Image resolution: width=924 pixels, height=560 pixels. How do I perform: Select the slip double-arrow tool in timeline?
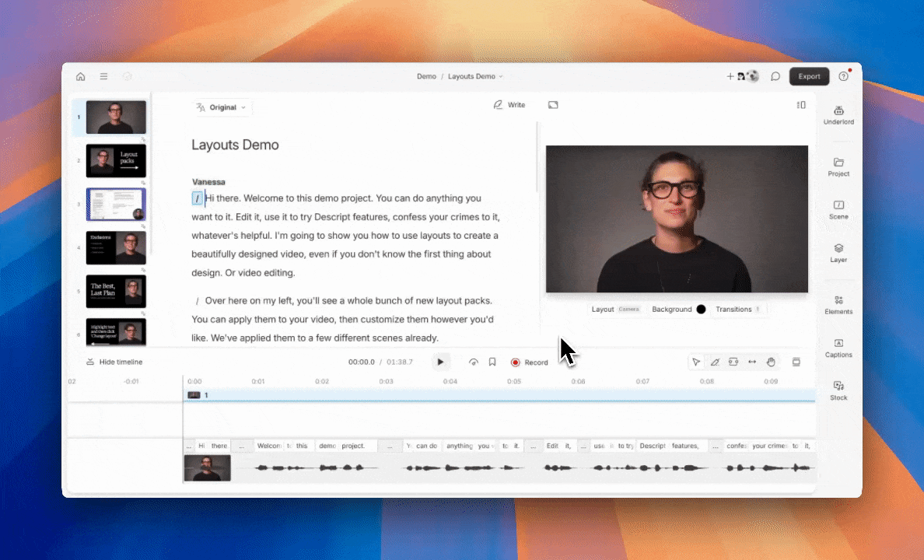pyautogui.click(x=752, y=362)
